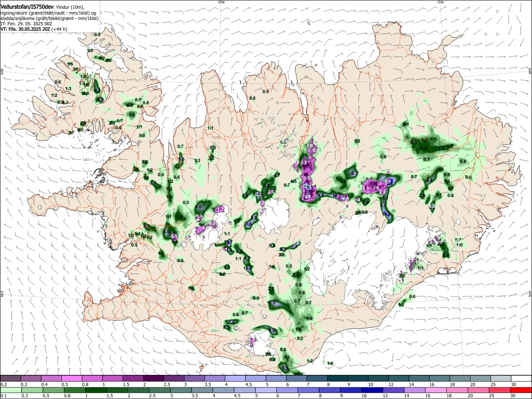The image size is (532, 399).
Task: Click the light periwinkle swatch between 5 and 6, bottom row
Action: point(266,390)
